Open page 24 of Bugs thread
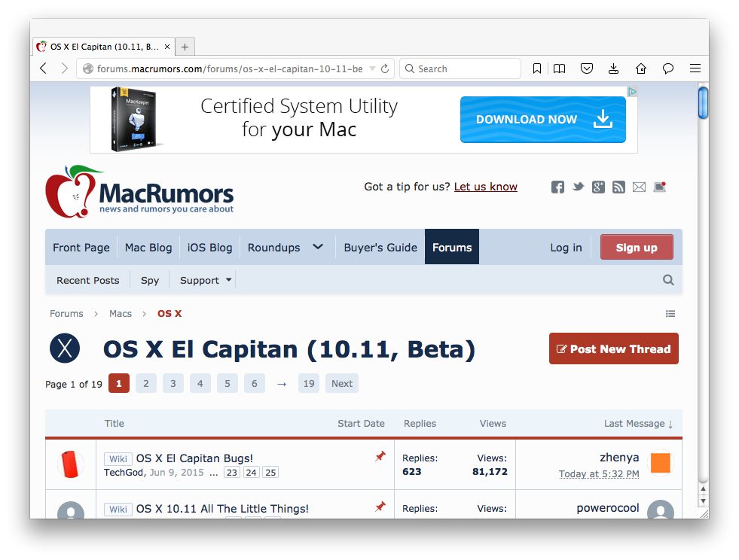 (251, 473)
